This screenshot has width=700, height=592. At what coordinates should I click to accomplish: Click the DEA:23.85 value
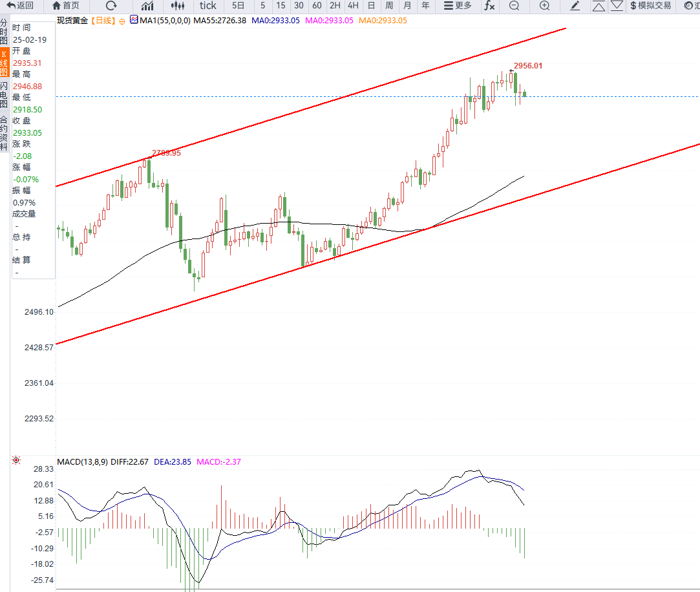[x=173, y=462]
